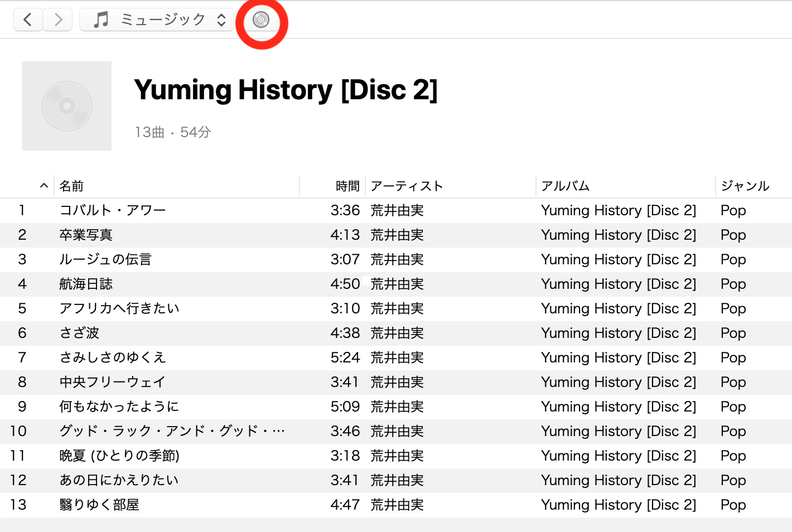792x532 pixels.
Task: Select the track ルージュの伝言
Action: (x=105, y=259)
